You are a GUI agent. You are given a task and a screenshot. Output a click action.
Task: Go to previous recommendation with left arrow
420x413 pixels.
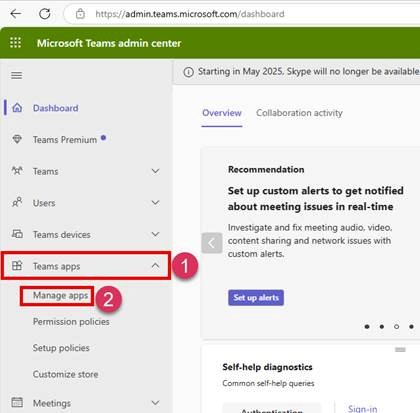coord(212,243)
